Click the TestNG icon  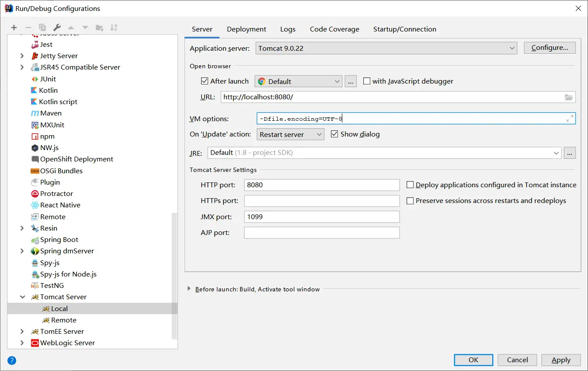tap(35, 285)
